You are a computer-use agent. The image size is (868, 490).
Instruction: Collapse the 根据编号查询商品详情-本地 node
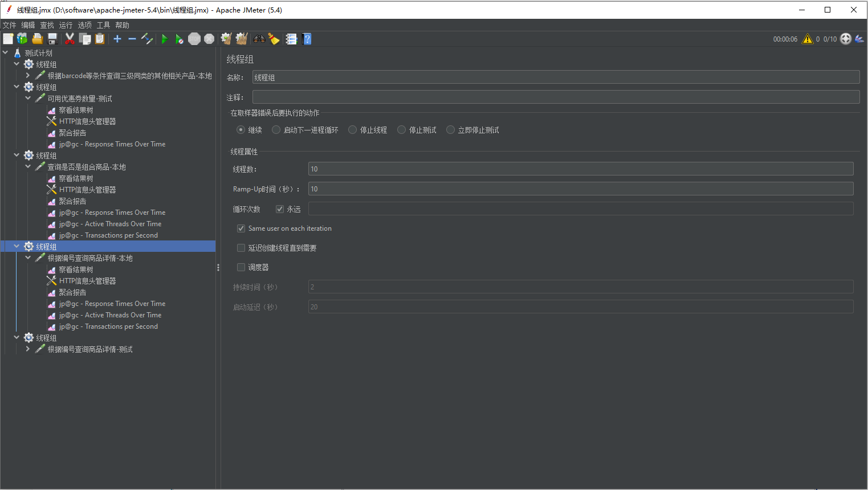(x=28, y=258)
